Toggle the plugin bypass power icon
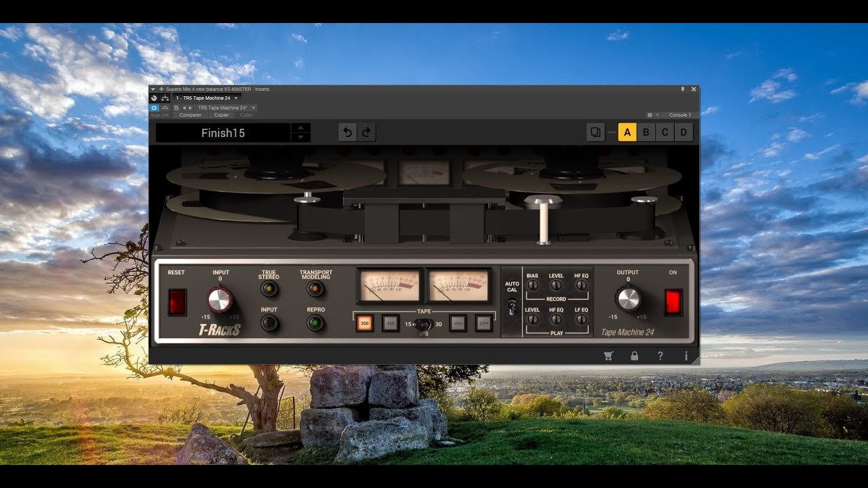 (x=155, y=108)
